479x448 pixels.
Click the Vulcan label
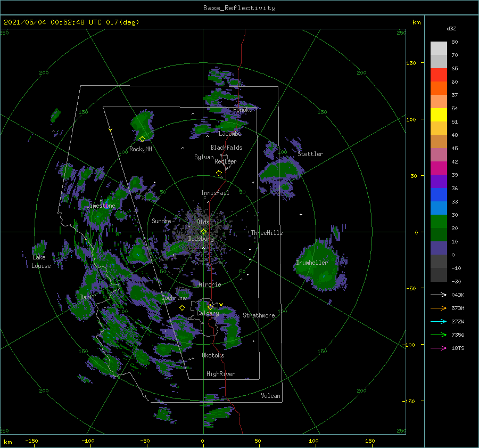[271, 396]
